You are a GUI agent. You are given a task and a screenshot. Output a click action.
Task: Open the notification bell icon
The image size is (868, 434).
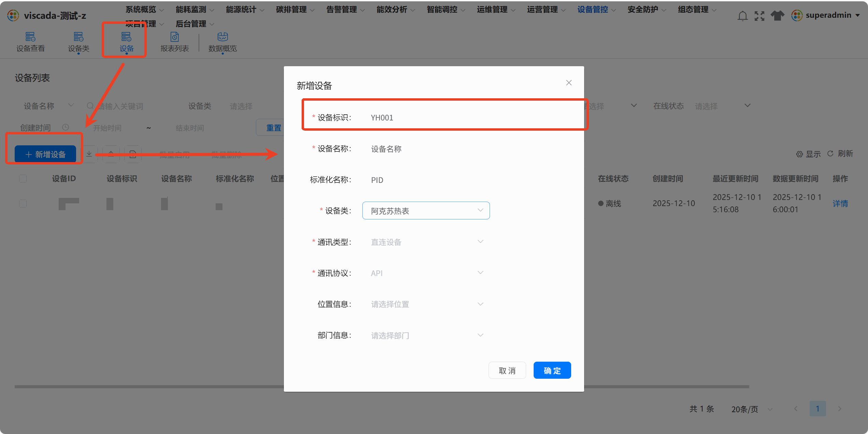click(x=742, y=16)
